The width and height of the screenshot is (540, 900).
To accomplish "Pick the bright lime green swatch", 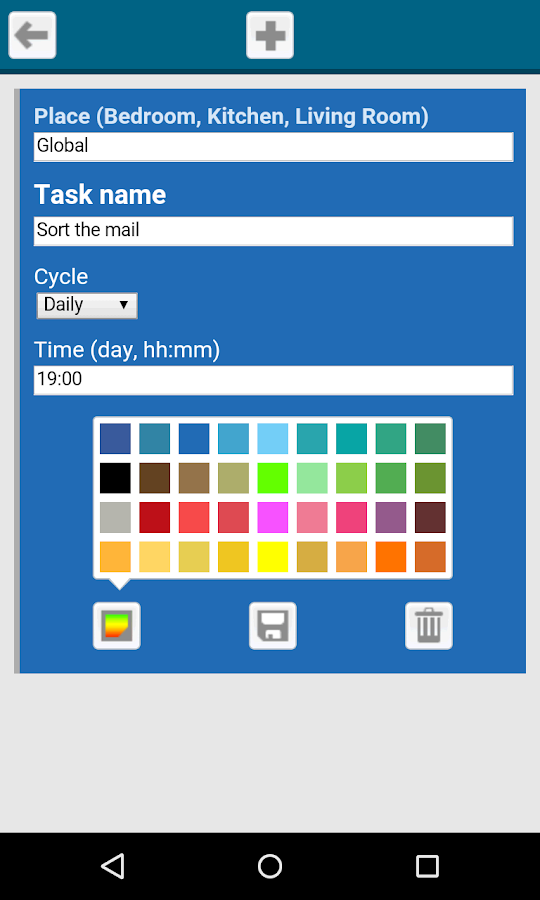I will (x=273, y=478).
